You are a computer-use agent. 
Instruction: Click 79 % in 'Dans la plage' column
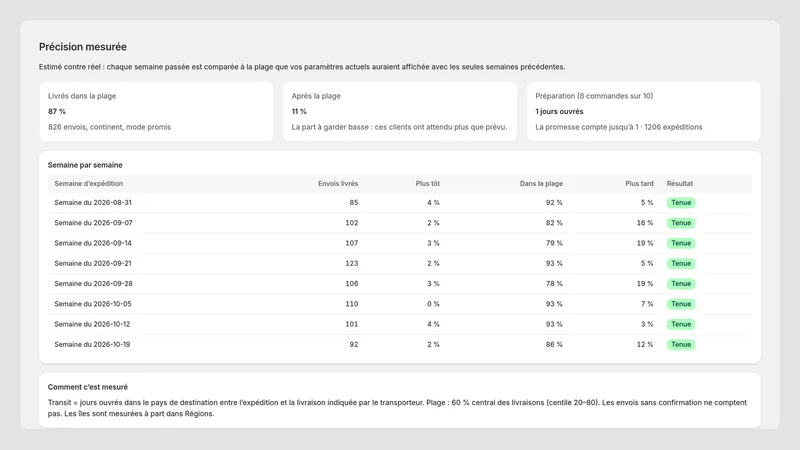coord(554,243)
